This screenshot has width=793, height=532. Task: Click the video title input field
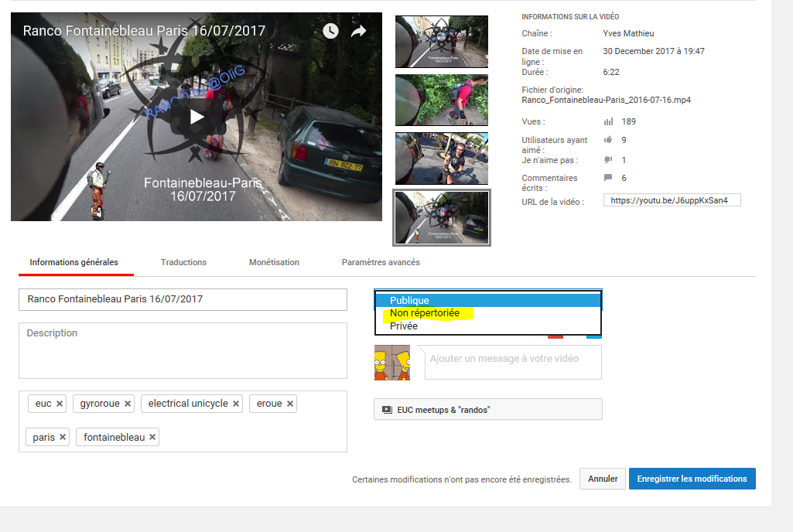tap(183, 299)
